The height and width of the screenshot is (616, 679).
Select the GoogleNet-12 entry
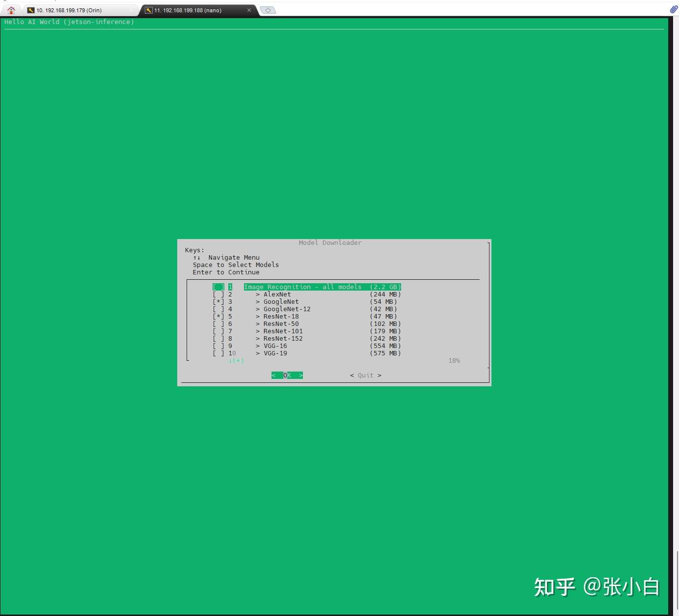[x=287, y=309]
